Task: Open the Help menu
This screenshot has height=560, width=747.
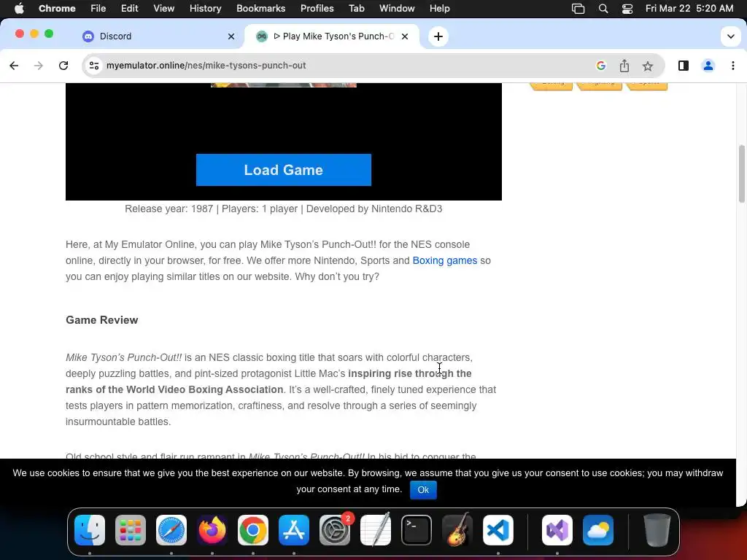Action: 439,9
